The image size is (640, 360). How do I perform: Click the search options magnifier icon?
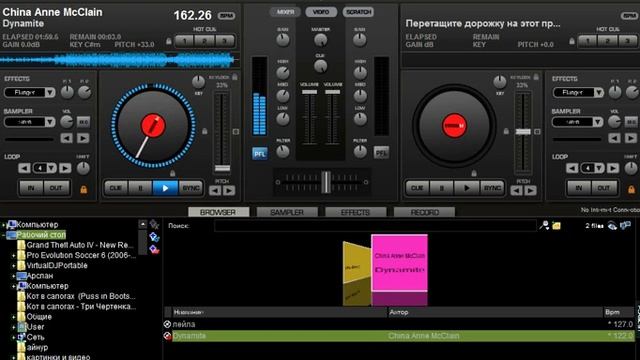coord(544,226)
